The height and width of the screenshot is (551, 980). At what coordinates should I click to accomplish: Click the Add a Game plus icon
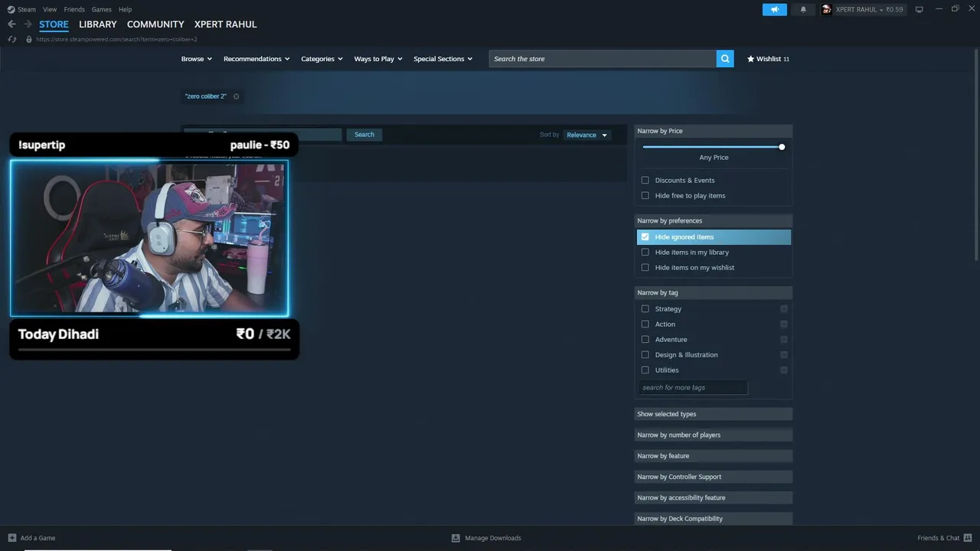(11, 538)
